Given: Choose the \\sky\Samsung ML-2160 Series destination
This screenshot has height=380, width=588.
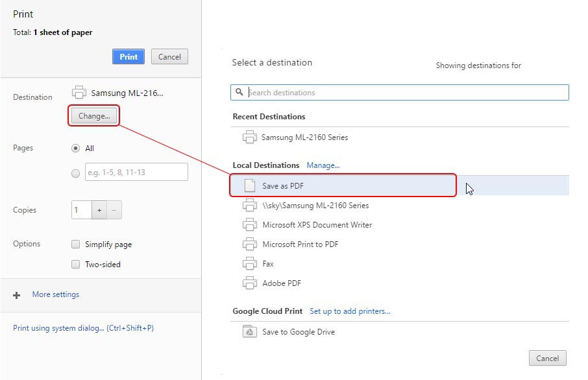Looking at the screenshot, I should [x=315, y=206].
